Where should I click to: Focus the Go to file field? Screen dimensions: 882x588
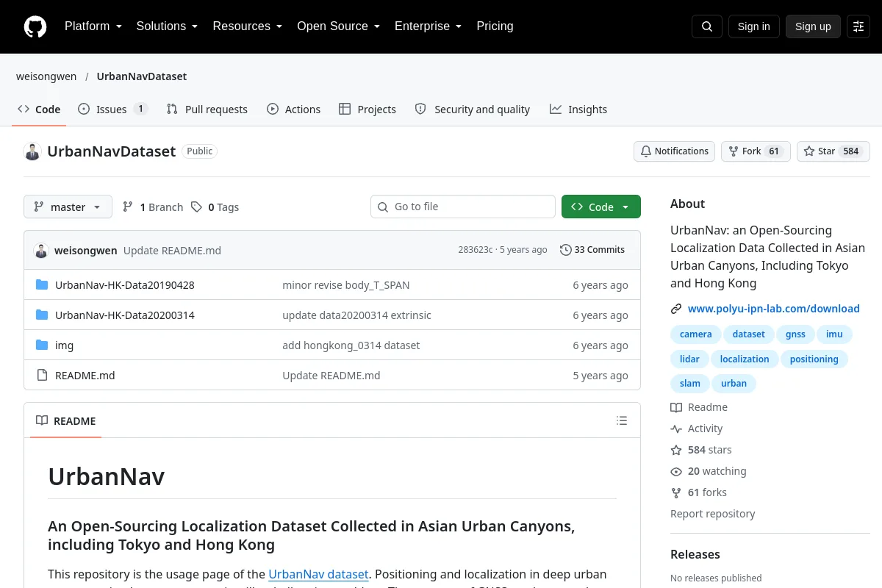pyautogui.click(x=463, y=207)
